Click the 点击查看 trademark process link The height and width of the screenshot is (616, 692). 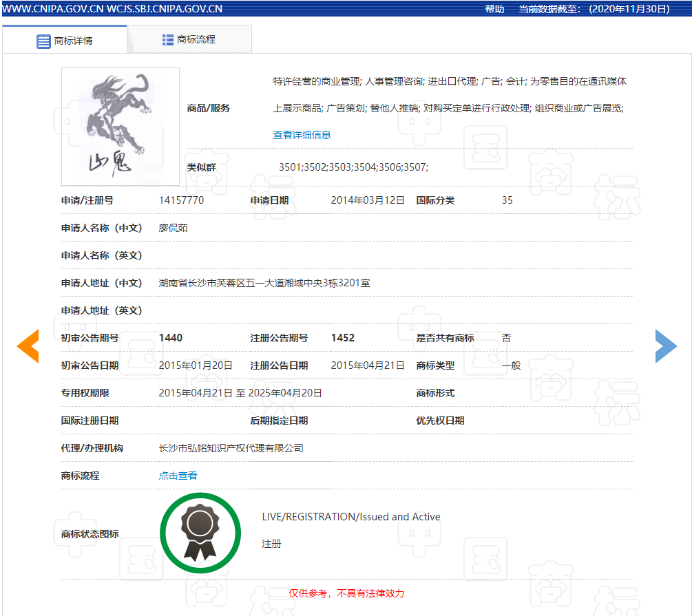[178, 476]
